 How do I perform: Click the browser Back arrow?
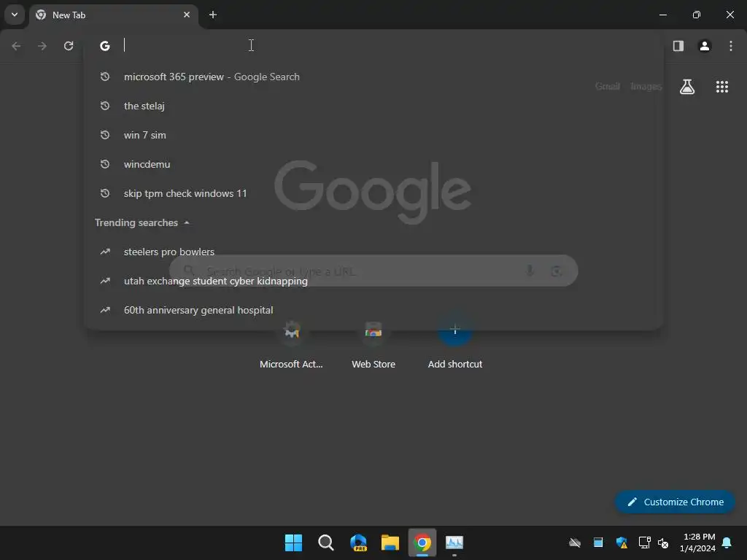pyautogui.click(x=16, y=46)
